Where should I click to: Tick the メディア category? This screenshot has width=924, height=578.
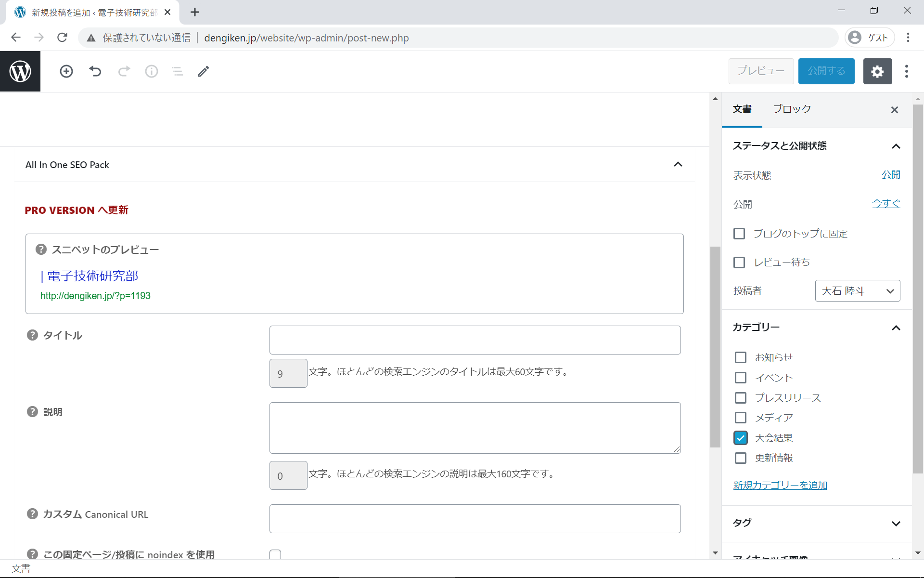741,418
